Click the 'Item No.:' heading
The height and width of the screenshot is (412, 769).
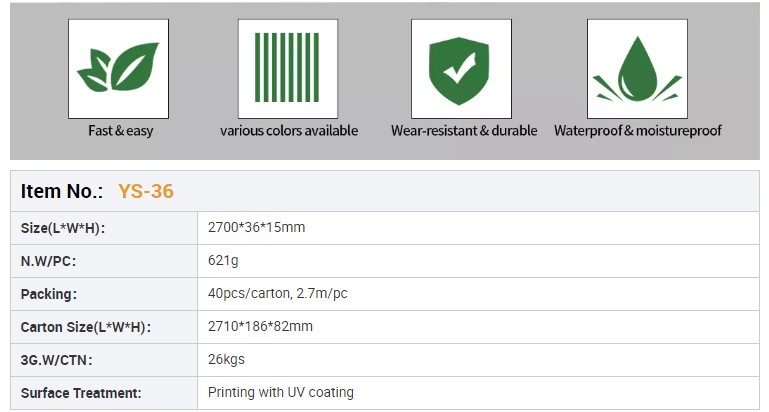pyautogui.click(x=62, y=191)
